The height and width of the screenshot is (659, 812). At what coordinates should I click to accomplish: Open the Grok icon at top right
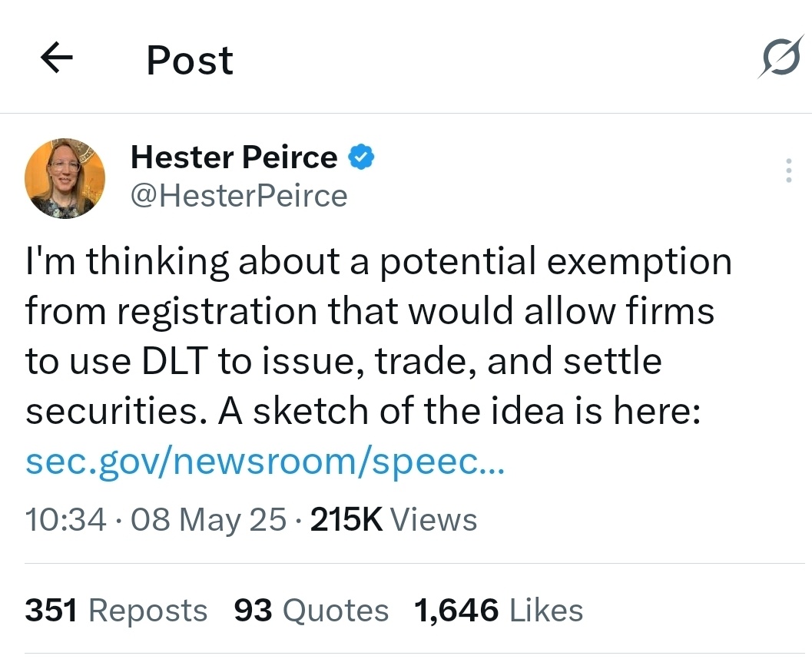(x=781, y=56)
